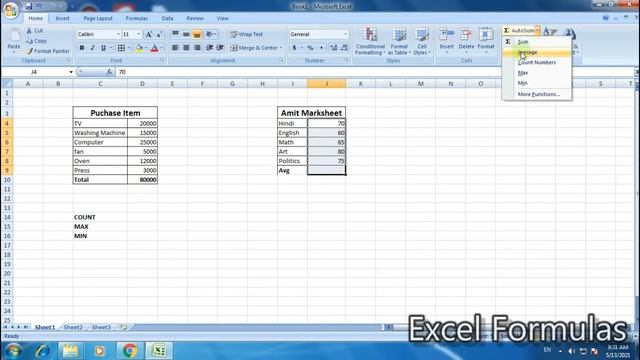Viewport: 640px width, 360px height.
Task: Open Format as Table gallery
Action: 399,41
